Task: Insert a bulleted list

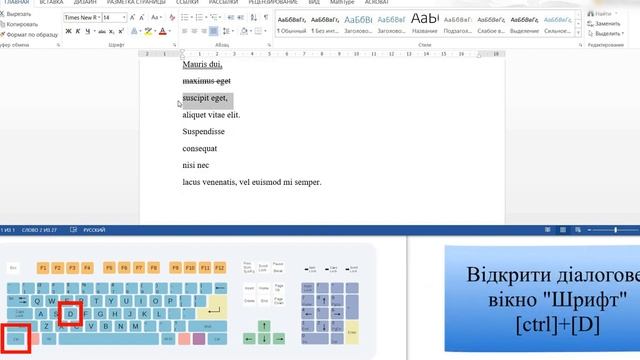Action: point(184,18)
